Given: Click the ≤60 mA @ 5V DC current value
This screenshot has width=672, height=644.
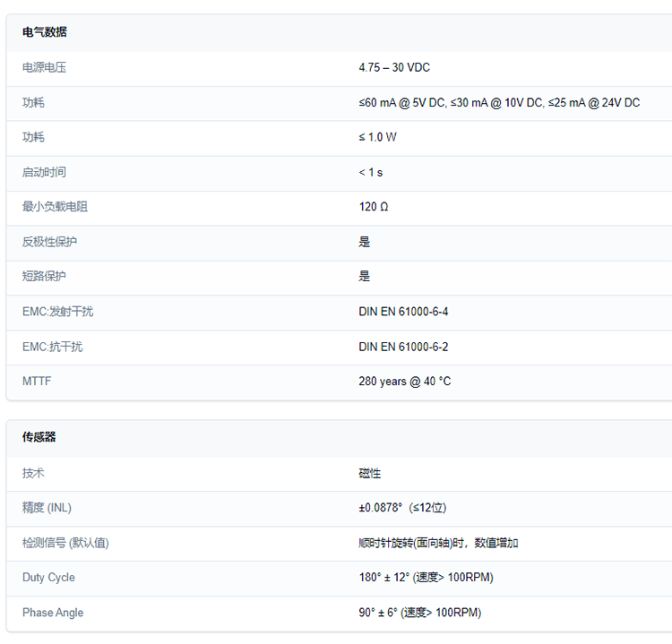Looking at the screenshot, I should 499,103.
